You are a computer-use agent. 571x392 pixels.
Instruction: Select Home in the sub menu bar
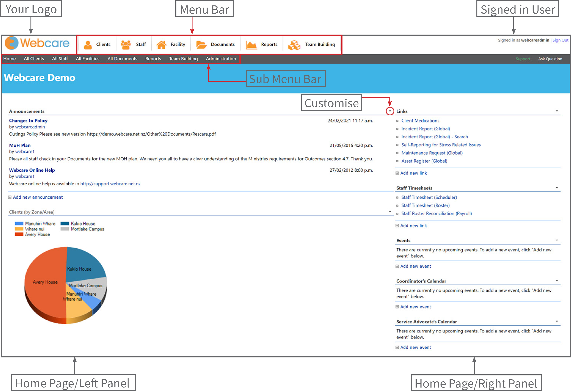tap(10, 59)
